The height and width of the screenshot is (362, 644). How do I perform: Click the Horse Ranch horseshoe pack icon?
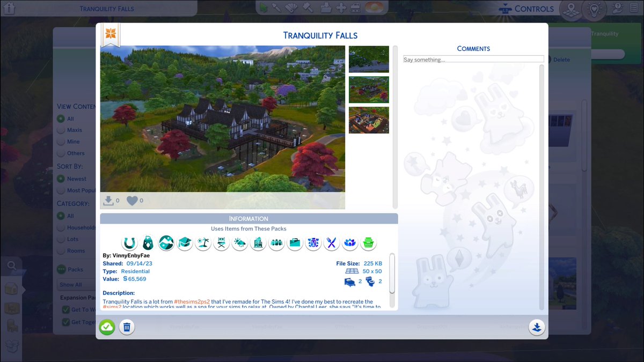tap(129, 243)
